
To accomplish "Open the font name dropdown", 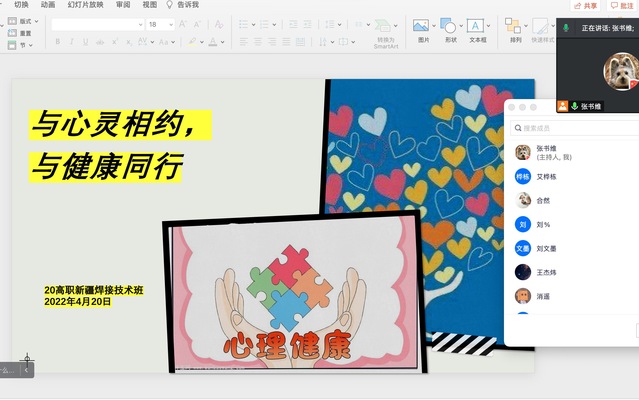I will pos(139,24).
